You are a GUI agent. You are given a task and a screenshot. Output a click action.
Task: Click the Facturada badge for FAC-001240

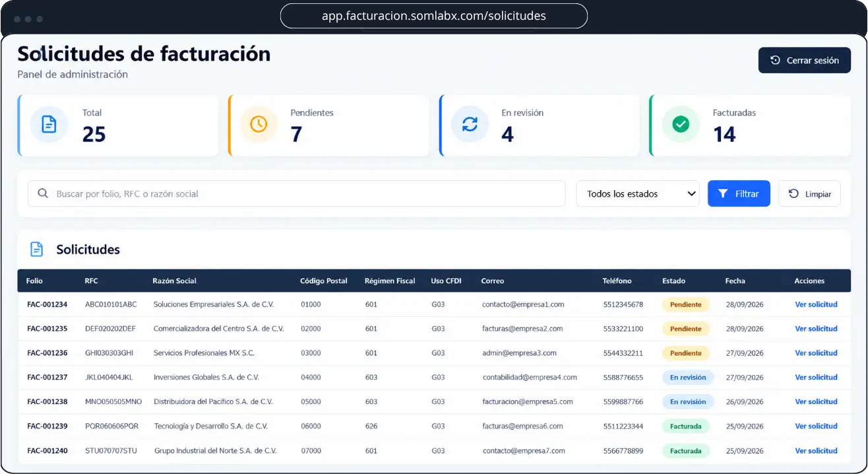tap(686, 451)
